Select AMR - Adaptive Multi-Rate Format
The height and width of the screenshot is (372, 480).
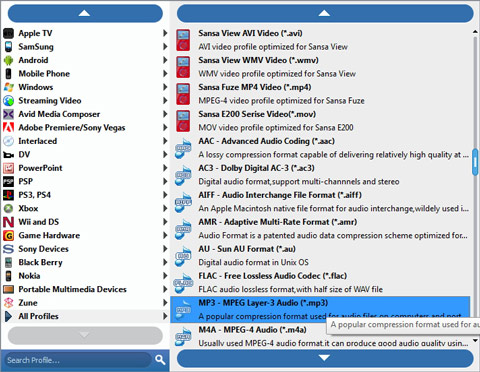click(x=320, y=229)
